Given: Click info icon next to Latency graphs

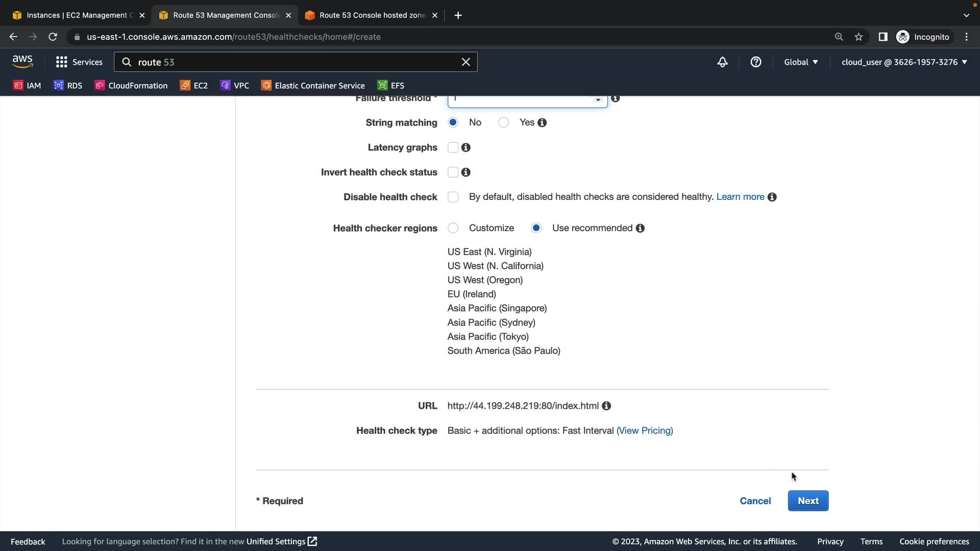Looking at the screenshot, I should point(465,147).
